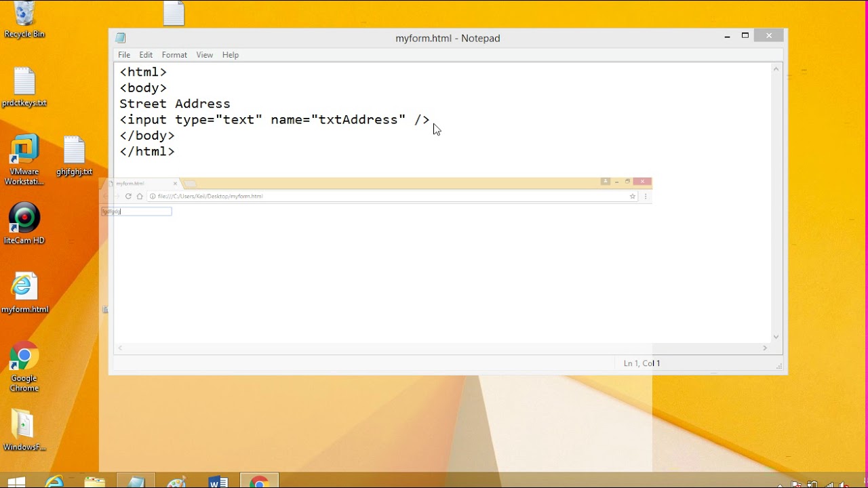Open Notepad's Edit menu

[x=146, y=55]
